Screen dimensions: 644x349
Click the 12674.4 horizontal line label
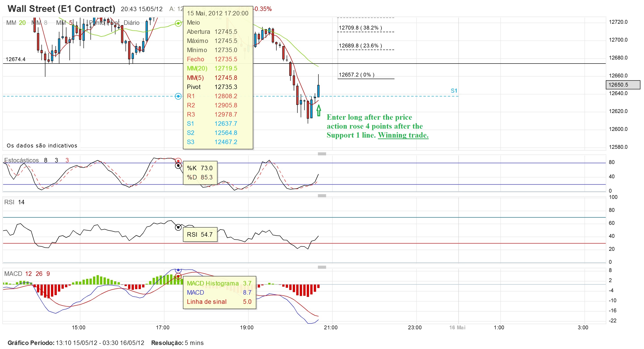coord(15,59)
